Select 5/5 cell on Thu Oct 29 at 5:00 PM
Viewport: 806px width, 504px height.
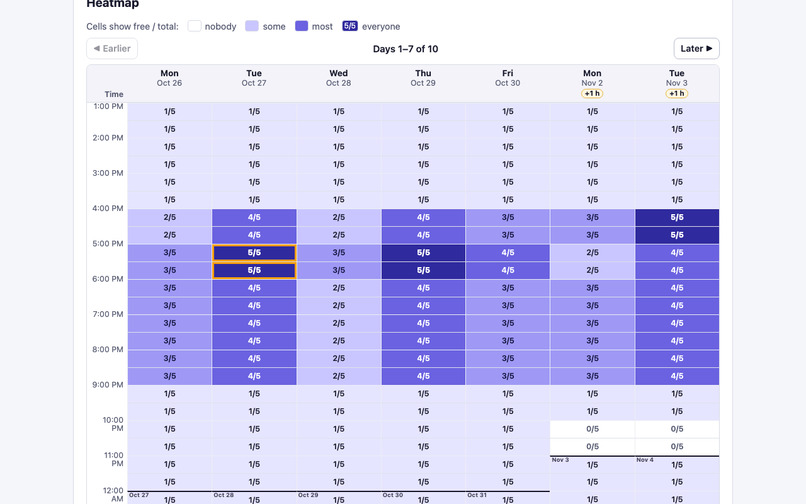tap(423, 253)
